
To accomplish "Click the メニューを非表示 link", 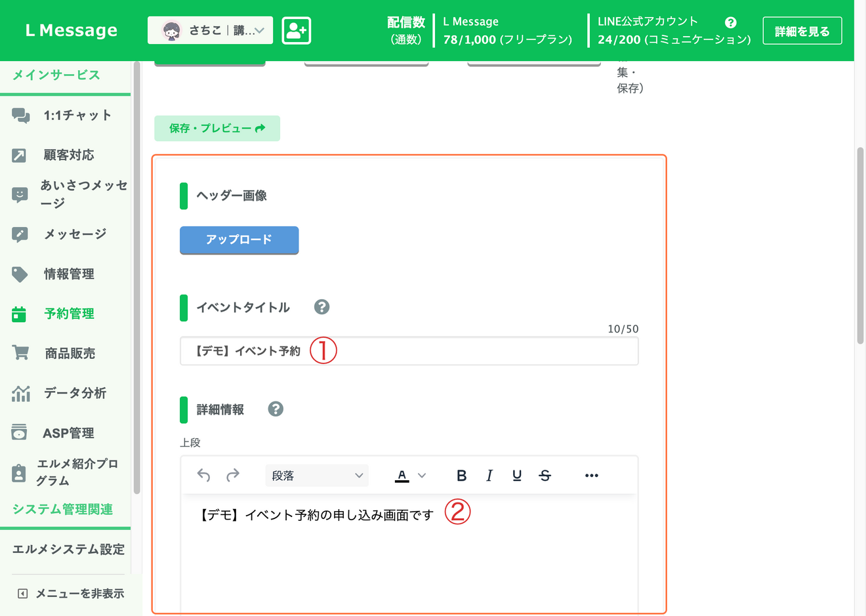I will [x=71, y=594].
